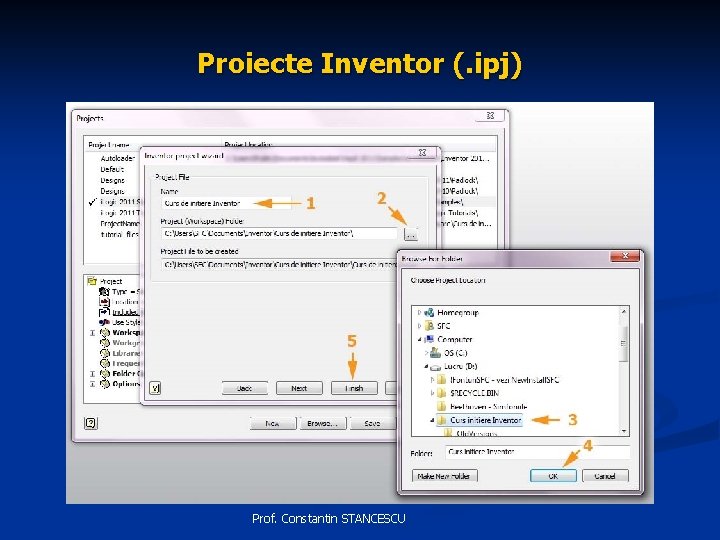Select Computer label in folder tree

(455, 339)
